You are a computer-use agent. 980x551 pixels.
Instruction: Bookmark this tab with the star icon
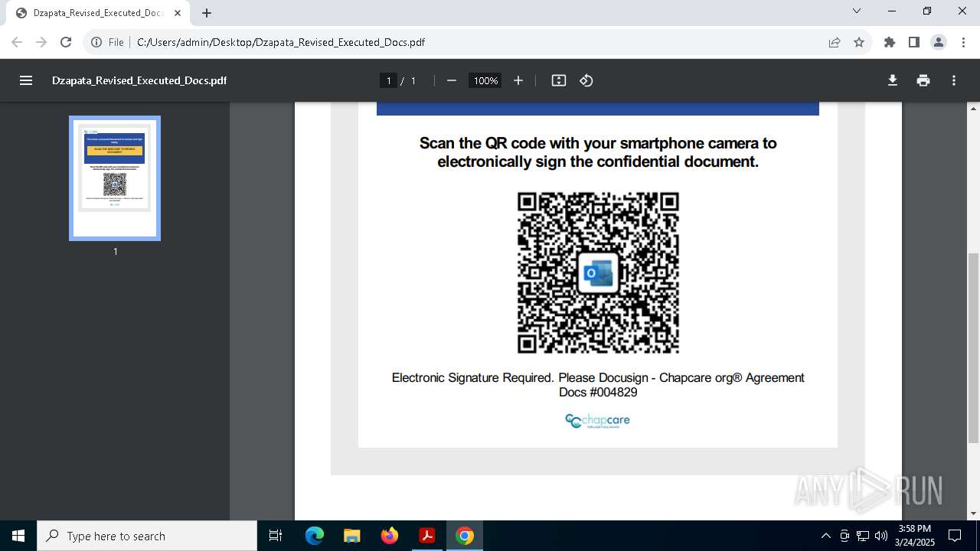point(859,42)
